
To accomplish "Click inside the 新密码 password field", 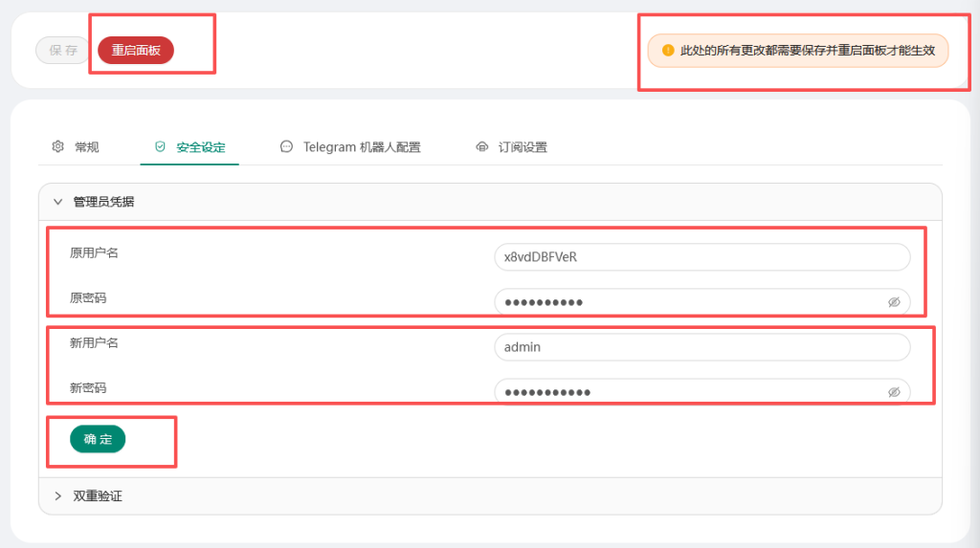I will pos(689,392).
